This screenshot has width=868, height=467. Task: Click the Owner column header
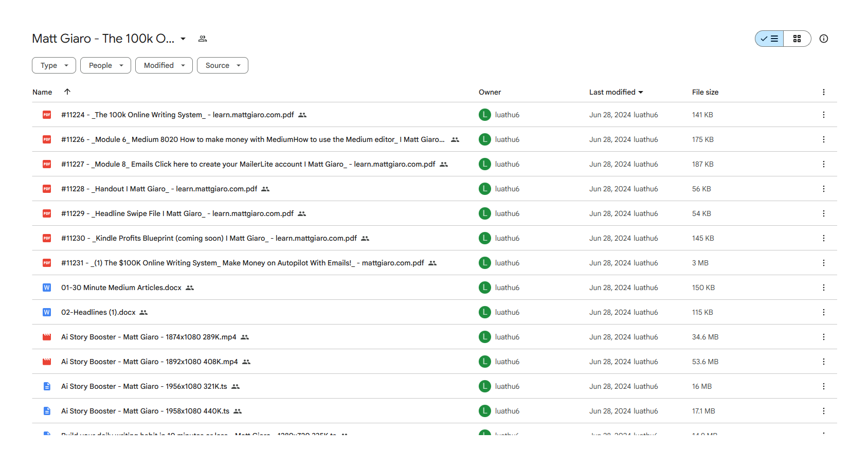(x=490, y=92)
